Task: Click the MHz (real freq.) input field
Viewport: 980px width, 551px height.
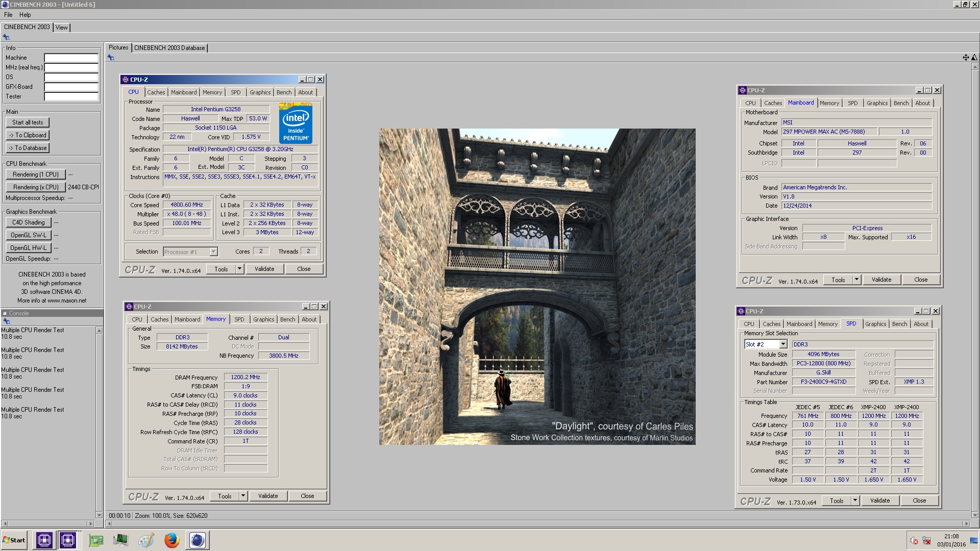Action: [71, 68]
